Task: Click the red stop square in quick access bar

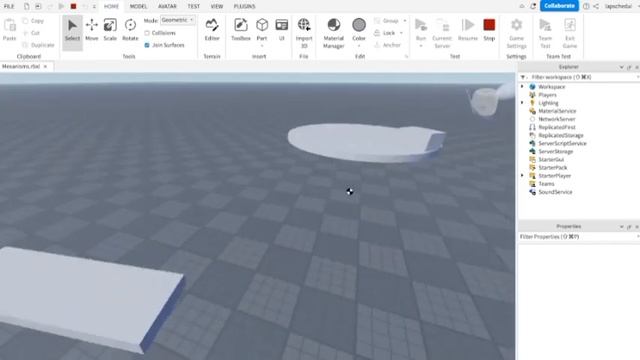Action: coord(73,6)
